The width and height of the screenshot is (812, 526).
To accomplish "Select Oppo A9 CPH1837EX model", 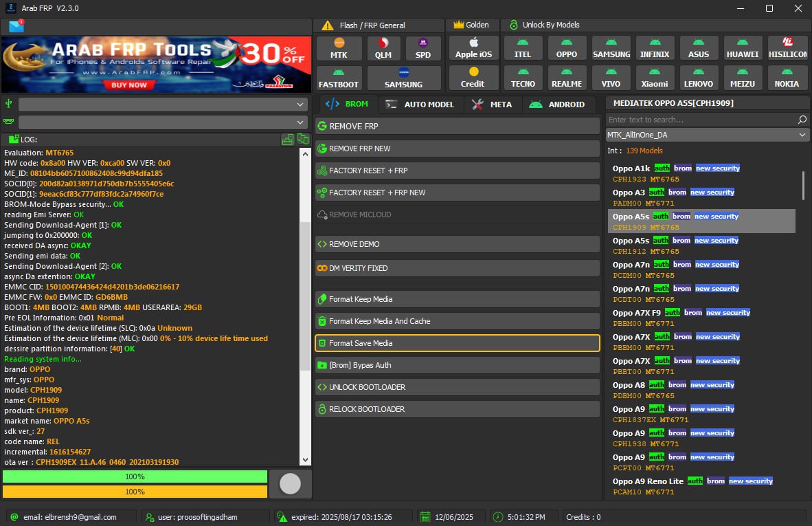I will pos(701,414).
